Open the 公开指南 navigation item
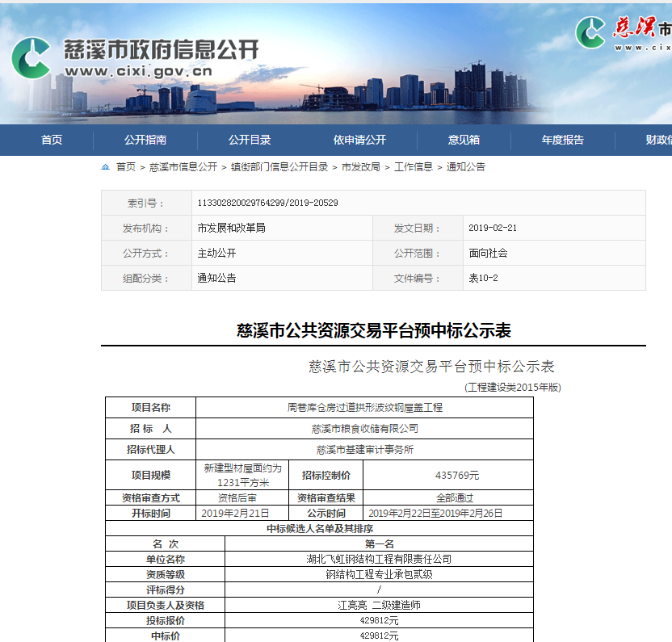Viewport: 672px width, 642px height. tap(145, 140)
